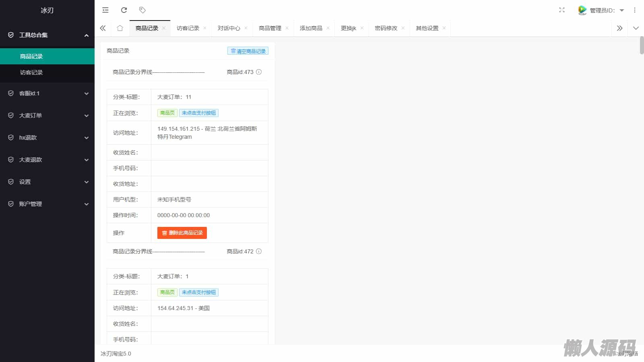
Task: Click the refresh icon in top toolbar
Action: [x=124, y=10]
